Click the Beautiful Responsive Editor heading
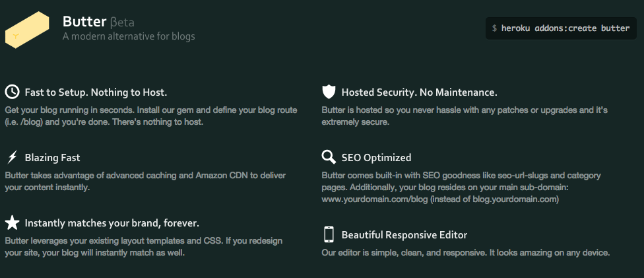This screenshot has height=278, width=644. pos(404,235)
